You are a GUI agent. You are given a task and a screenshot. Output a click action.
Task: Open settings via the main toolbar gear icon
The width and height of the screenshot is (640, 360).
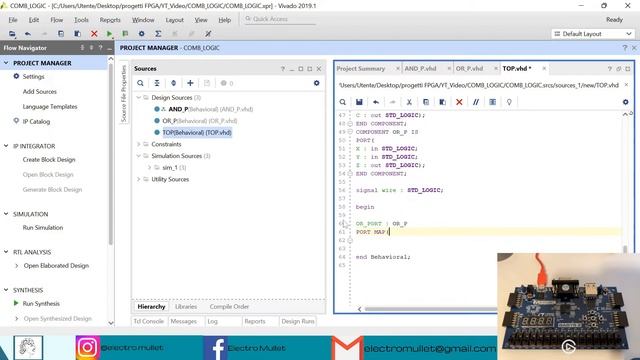pos(142,34)
